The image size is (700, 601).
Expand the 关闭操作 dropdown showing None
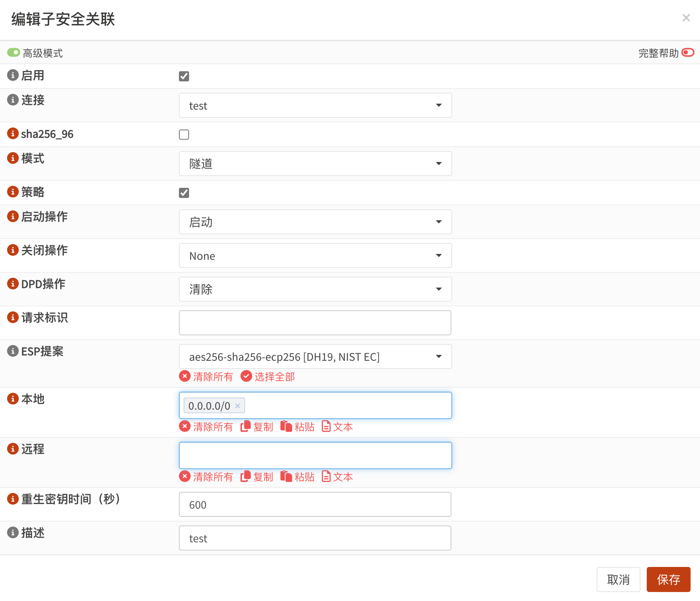(315, 256)
